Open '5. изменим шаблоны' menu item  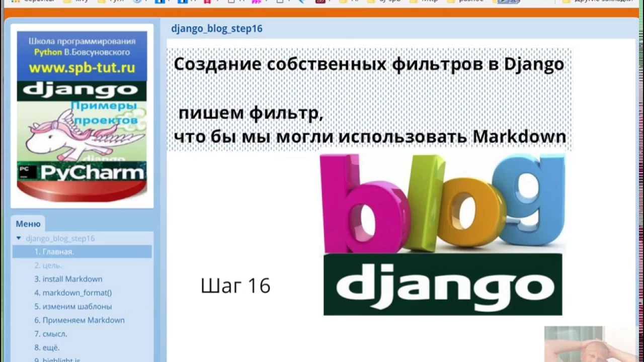[x=73, y=306]
